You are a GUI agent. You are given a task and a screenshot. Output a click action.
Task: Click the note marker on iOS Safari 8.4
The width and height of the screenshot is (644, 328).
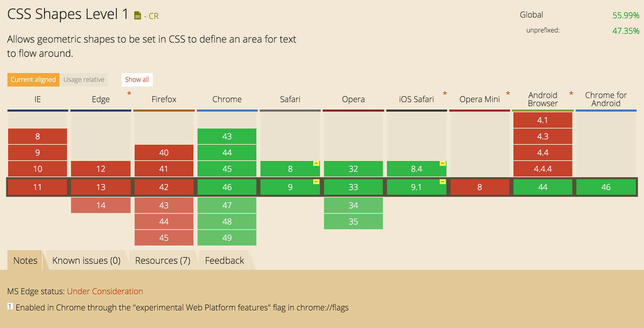[x=442, y=164]
